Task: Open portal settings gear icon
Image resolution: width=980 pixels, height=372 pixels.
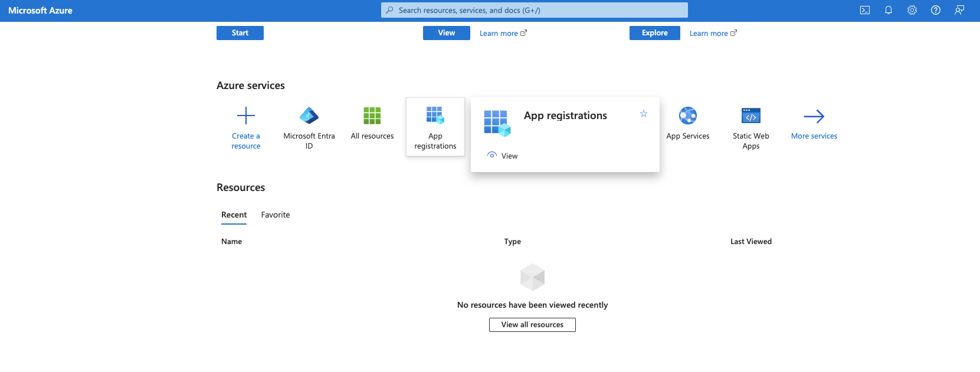Action: 912,10
